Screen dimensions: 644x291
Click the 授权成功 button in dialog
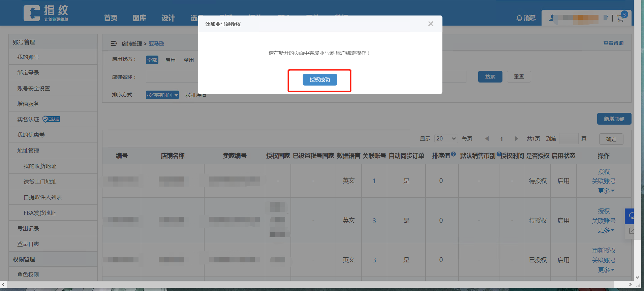click(319, 79)
